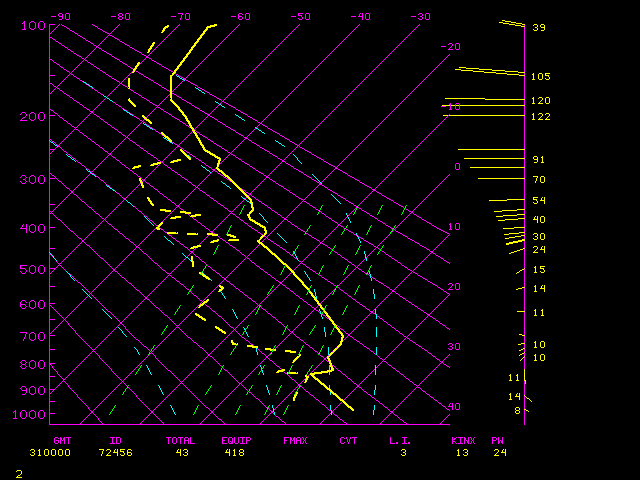Click the KINX value 13

pyautogui.click(x=462, y=453)
